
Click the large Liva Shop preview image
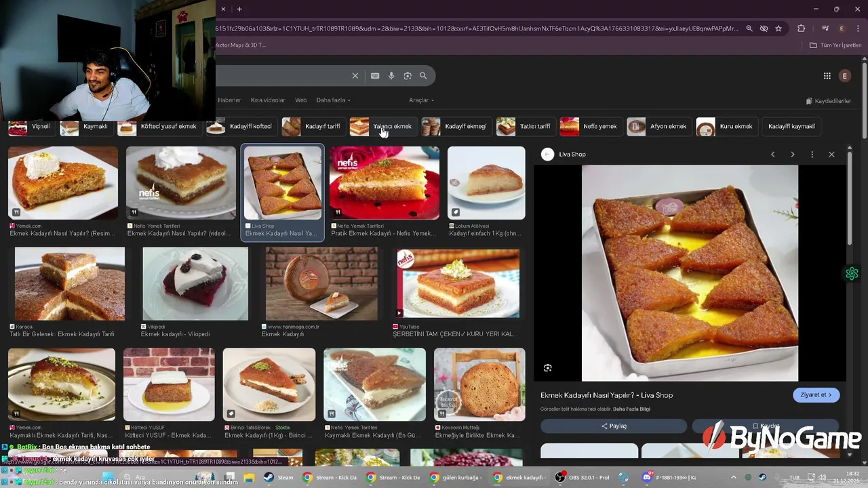[x=690, y=273]
